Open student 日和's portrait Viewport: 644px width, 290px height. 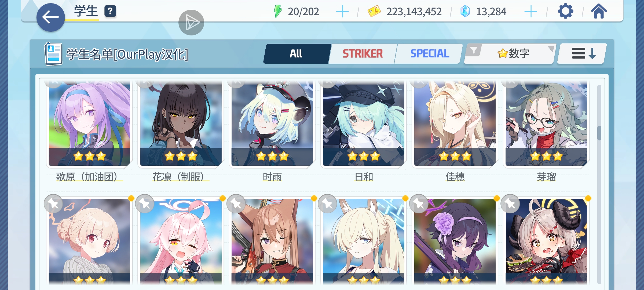coord(363,124)
